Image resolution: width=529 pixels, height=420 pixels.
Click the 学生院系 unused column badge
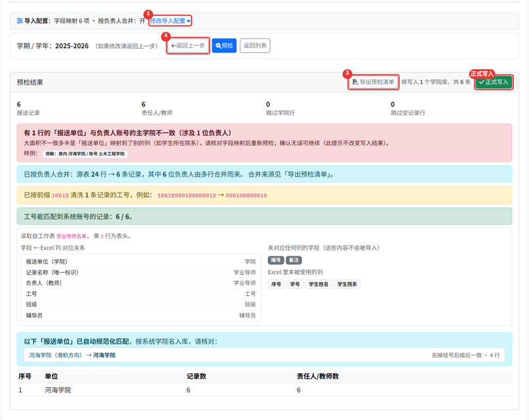coord(347,285)
